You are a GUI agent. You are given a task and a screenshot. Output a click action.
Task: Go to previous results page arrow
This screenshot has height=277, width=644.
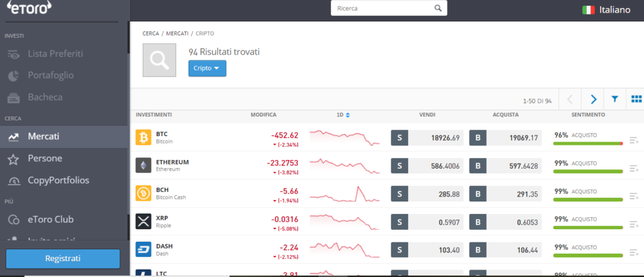570,99
